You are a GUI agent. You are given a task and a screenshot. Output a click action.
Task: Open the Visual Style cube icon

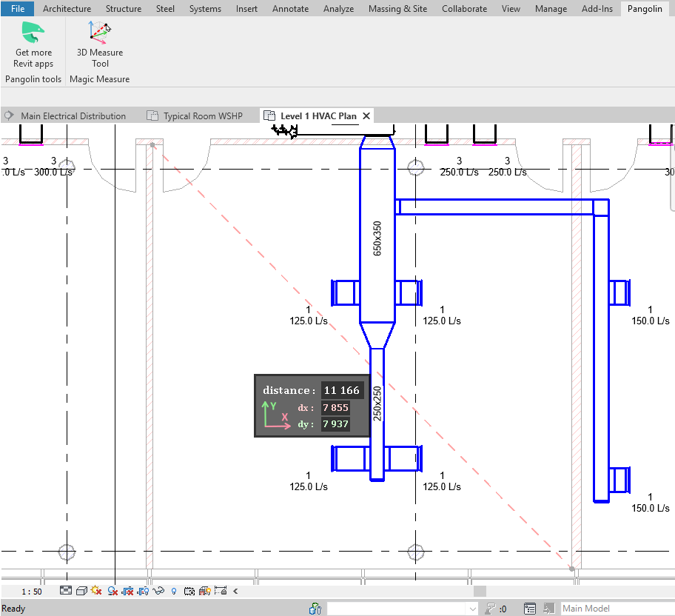(x=82, y=591)
